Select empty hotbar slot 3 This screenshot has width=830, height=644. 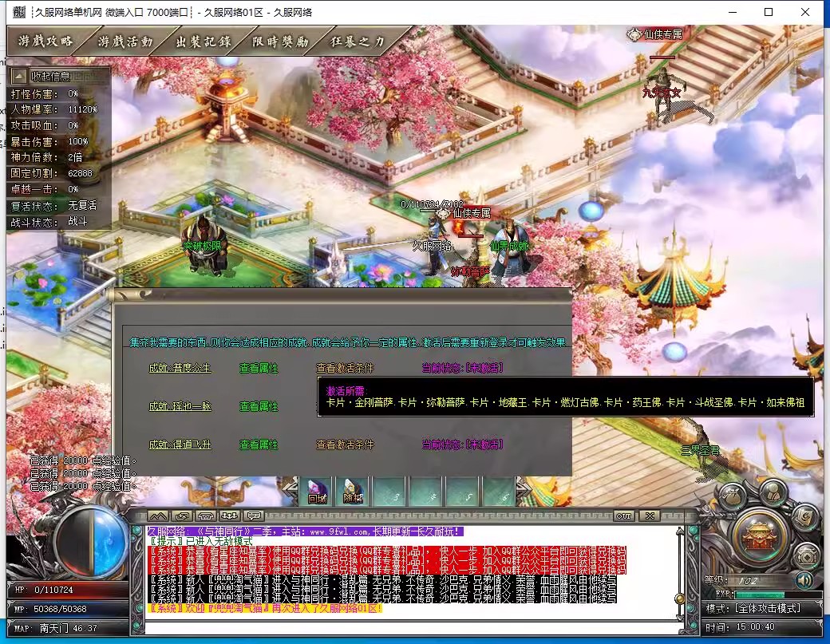[389, 491]
